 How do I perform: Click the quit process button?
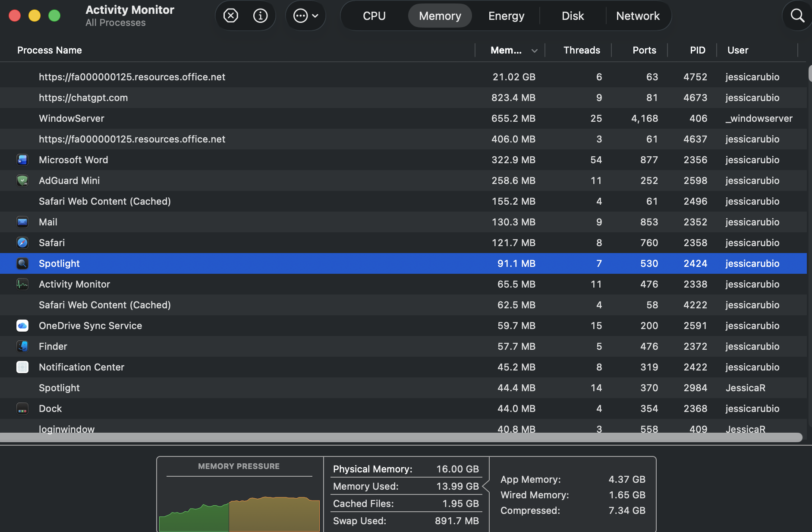pos(231,16)
